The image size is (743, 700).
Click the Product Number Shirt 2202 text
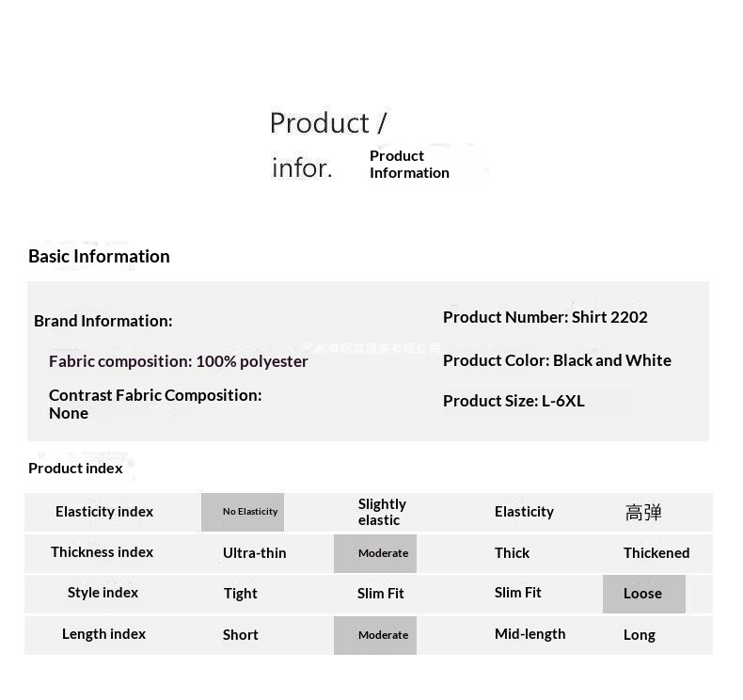click(x=545, y=317)
